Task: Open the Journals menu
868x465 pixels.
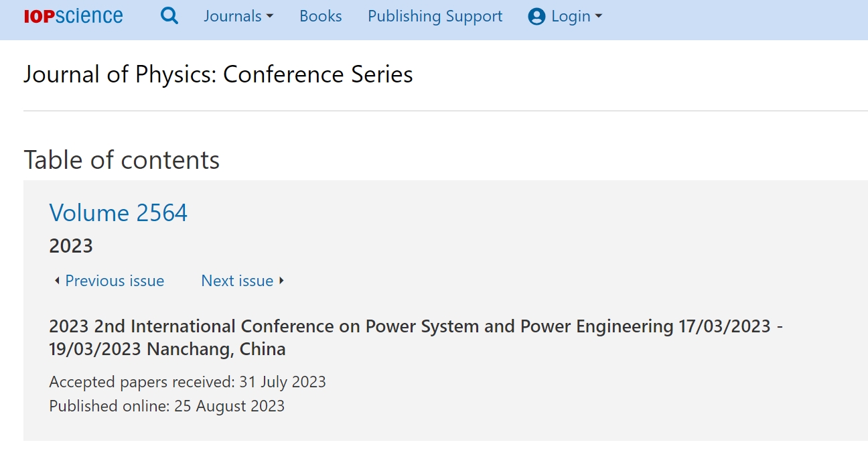Action: coord(232,16)
